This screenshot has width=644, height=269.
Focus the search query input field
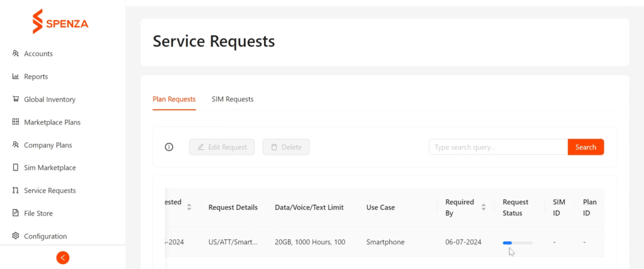[x=498, y=147]
